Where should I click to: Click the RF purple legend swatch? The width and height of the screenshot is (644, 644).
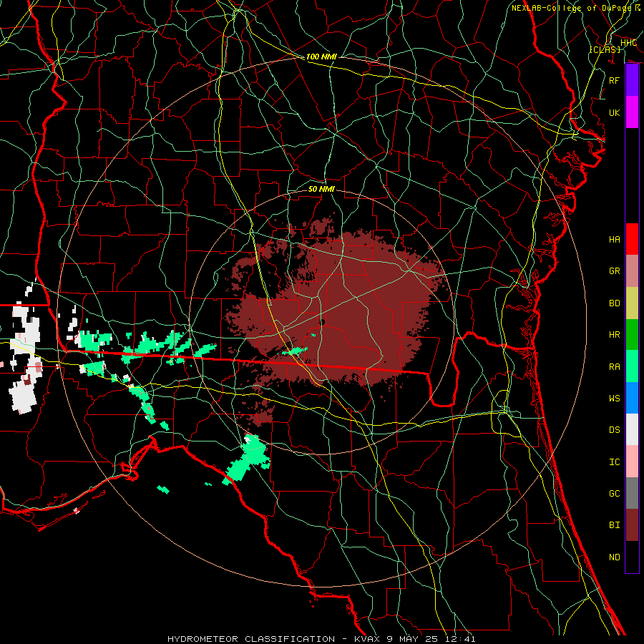[632, 80]
